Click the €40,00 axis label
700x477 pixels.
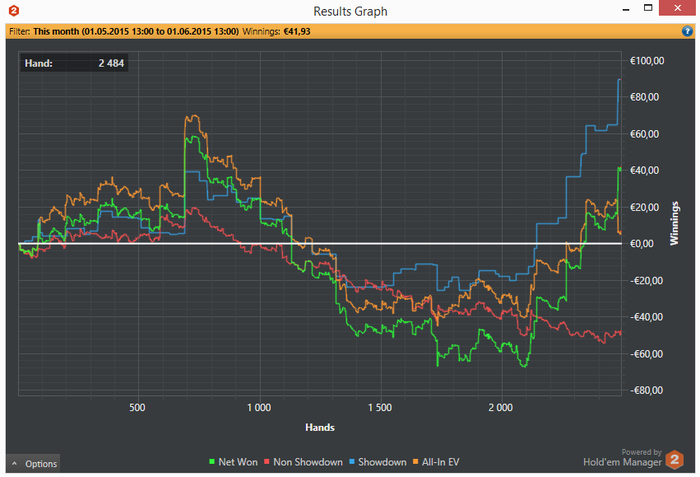644,170
